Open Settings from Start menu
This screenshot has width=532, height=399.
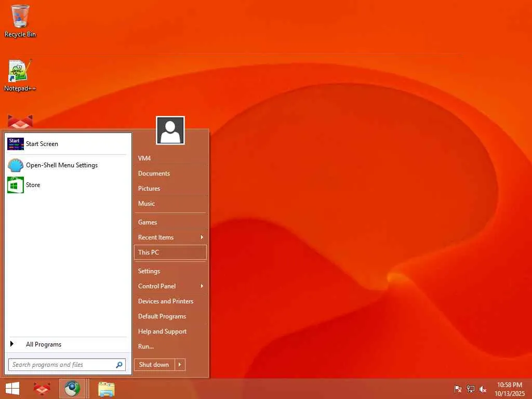[170, 271]
